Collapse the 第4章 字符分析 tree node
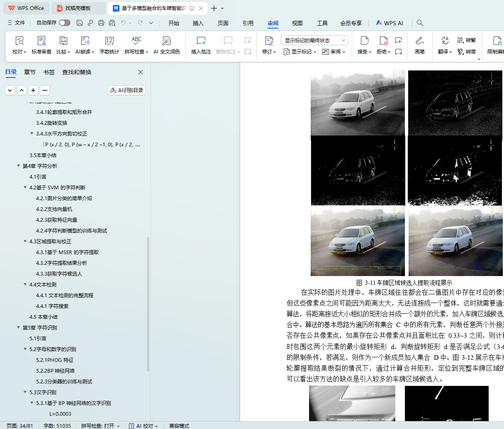The width and height of the screenshot is (504, 429). [x=19, y=166]
